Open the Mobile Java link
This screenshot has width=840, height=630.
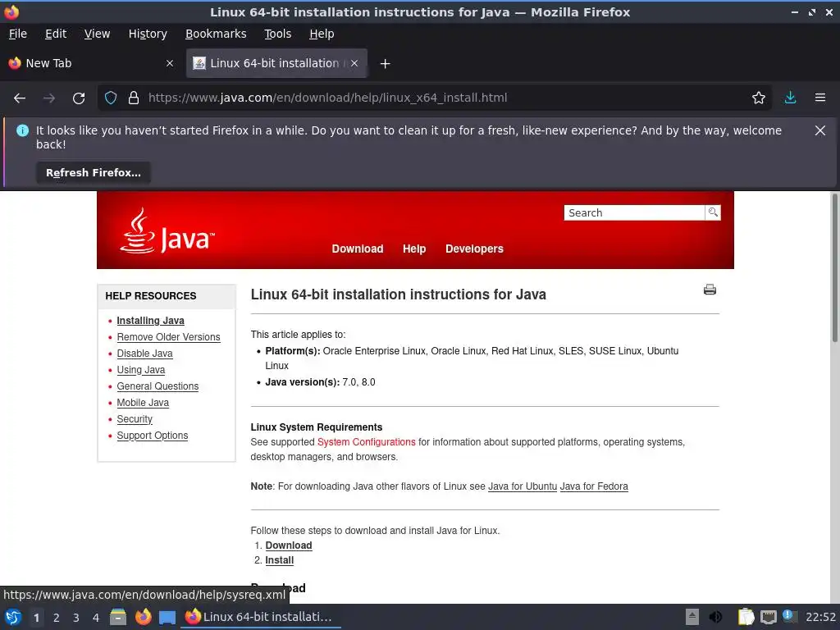pyautogui.click(x=143, y=403)
